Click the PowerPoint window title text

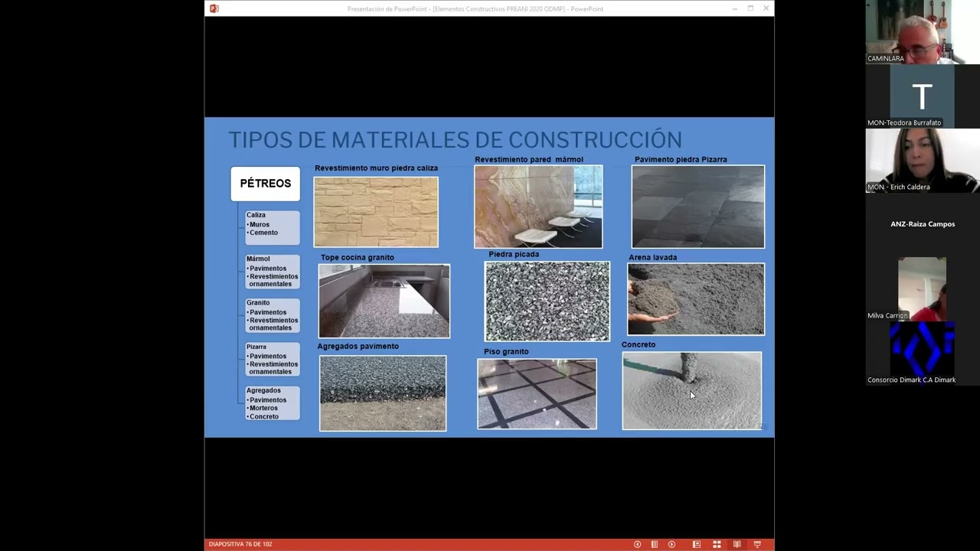(475, 9)
